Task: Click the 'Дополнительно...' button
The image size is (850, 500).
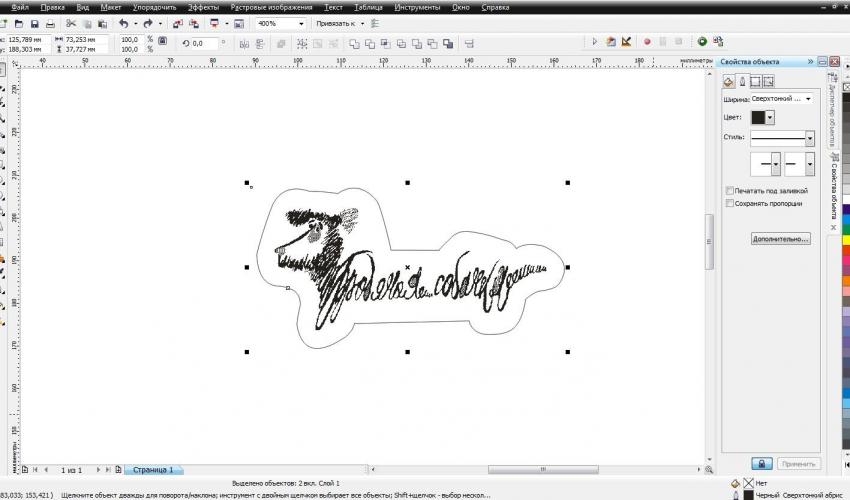Action: 781,240
